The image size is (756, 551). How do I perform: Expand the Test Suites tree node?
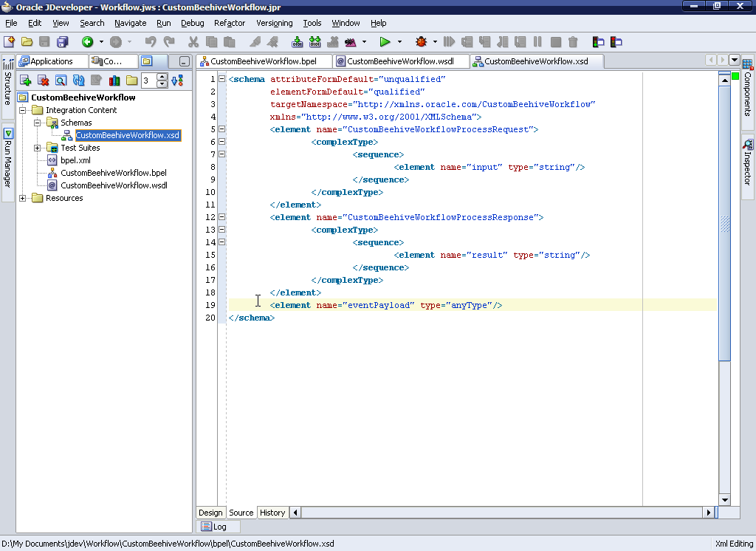(x=38, y=148)
